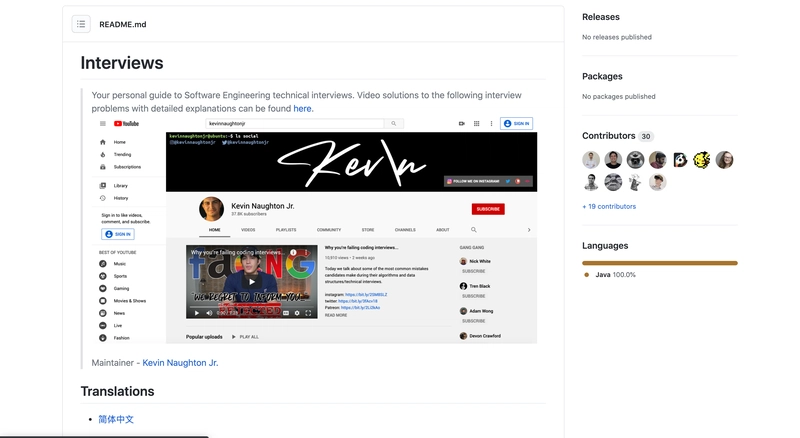The height and width of the screenshot is (438, 800).
Task: Click the Contributors heading
Action: (609, 136)
